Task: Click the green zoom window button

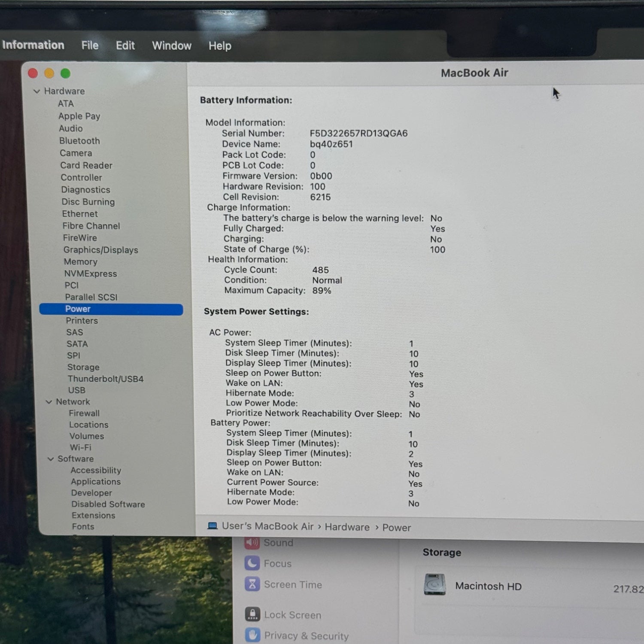Action: pyautogui.click(x=65, y=73)
